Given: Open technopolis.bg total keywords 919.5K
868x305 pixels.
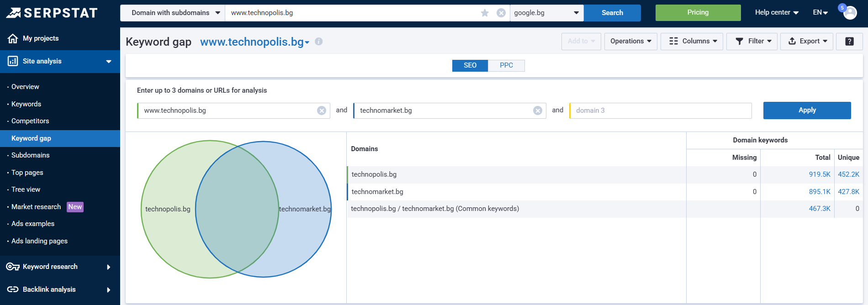Looking at the screenshot, I should point(820,174).
